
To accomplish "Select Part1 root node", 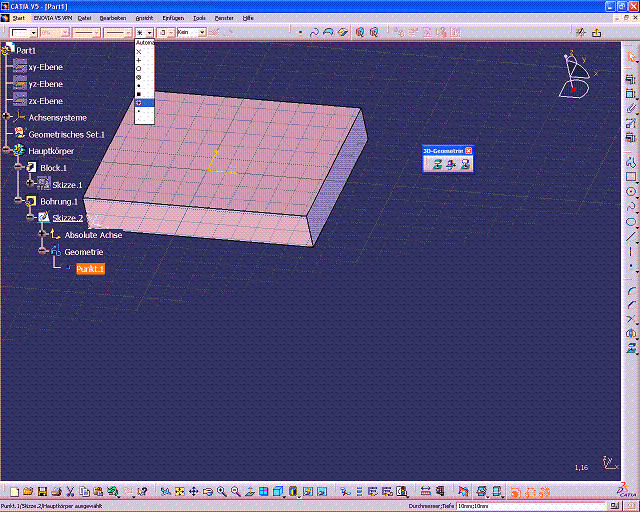I will [26, 51].
